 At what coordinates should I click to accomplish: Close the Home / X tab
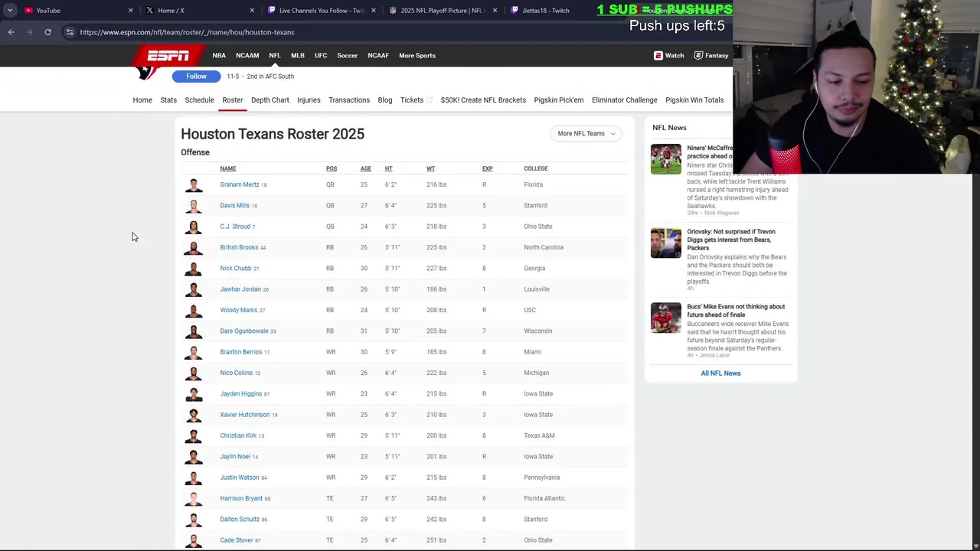[x=252, y=10]
